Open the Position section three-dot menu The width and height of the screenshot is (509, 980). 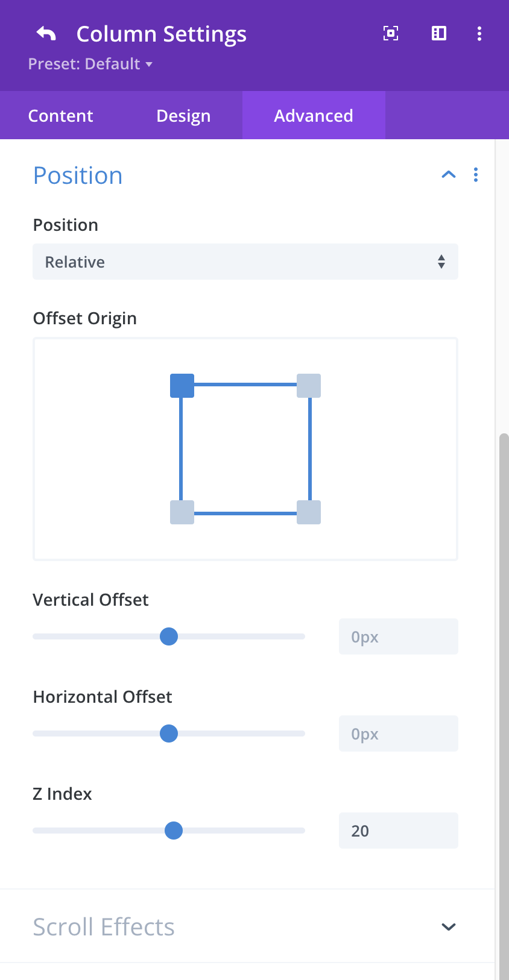coord(476,175)
